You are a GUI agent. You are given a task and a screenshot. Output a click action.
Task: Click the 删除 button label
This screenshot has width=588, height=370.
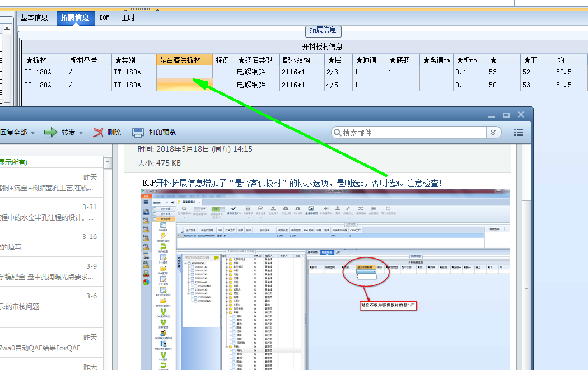[x=114, y=132]
